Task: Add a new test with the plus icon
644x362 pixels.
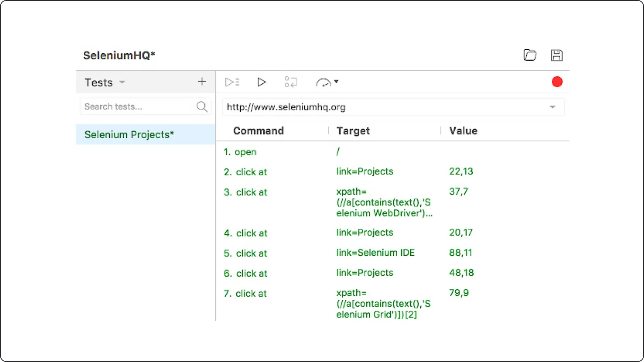Action: [202, 82]
